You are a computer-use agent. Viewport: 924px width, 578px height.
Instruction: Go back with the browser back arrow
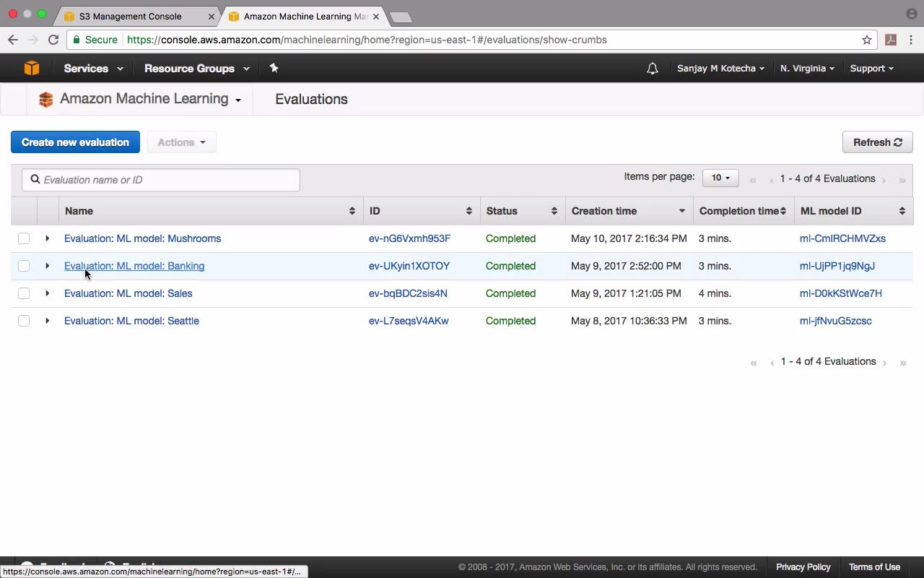point(13,40)
